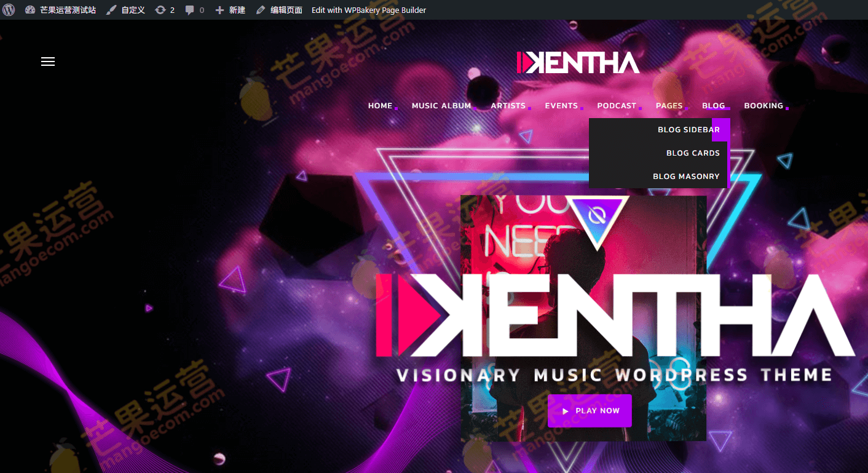868x473 pixels.
Task: Open the BLOG CARDS submenu entry
Action: pos(693,153)
